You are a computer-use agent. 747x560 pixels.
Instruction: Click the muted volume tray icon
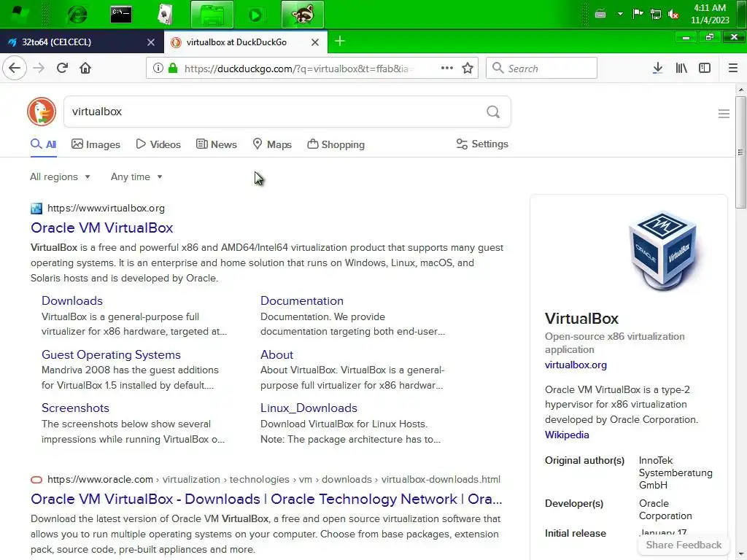673,15
